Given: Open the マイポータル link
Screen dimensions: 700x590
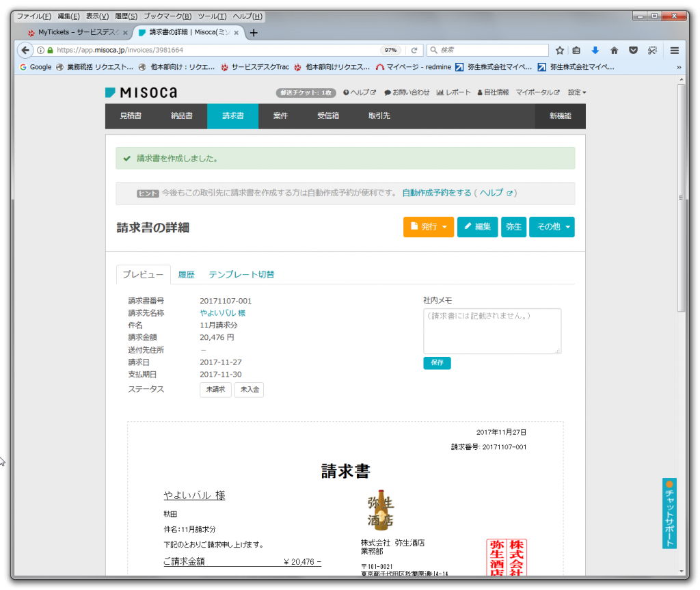Looking at the screenshot, I should [537, 92].
